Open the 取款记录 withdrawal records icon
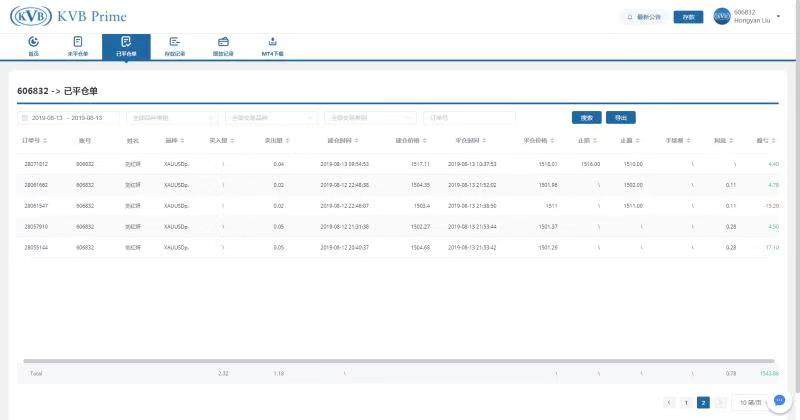The image size is (800, 420). (223, 46)
